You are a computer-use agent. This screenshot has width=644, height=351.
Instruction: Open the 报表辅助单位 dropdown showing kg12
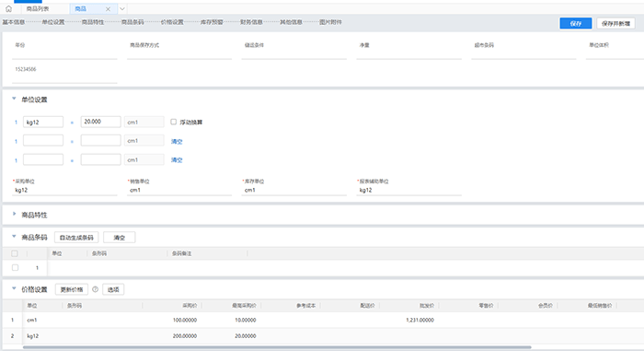point(409,190)
